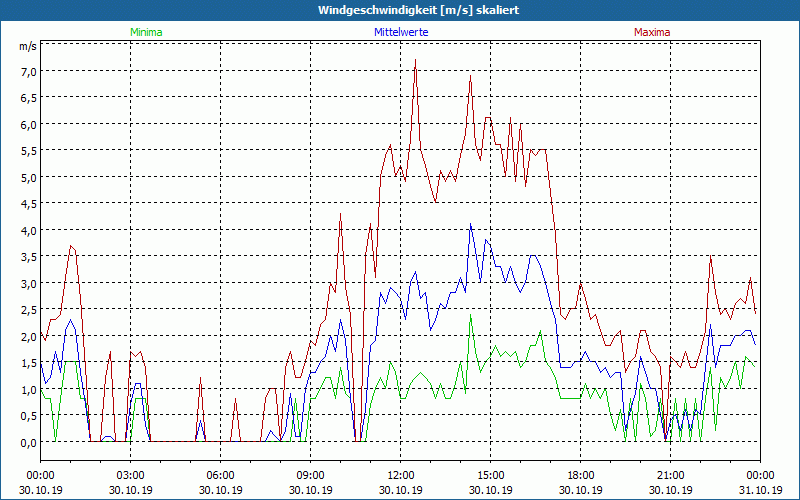Viewport: 800px width, 500px height.
Task: Click the 0,5 y-axis value
Action: [28, 416]
